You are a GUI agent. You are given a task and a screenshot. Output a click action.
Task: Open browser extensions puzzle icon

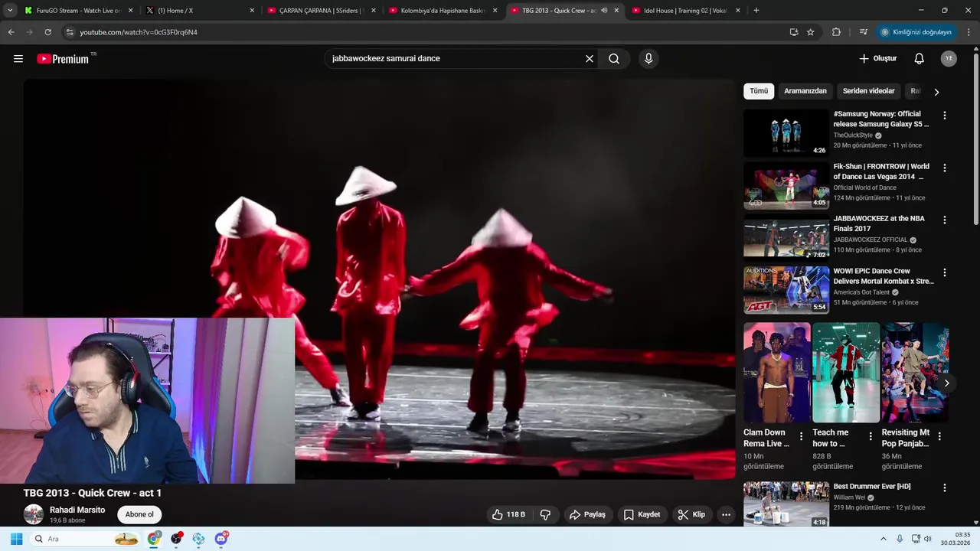(836, 32)
